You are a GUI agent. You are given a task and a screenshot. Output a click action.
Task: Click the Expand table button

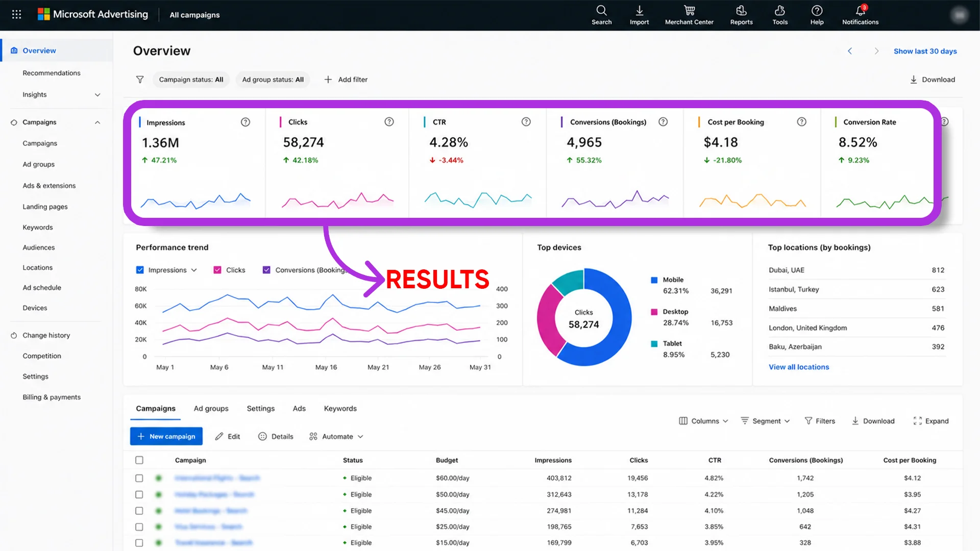[x=931, y=421]
